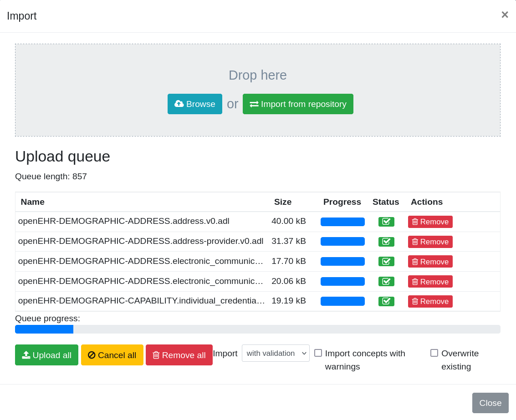
Task: Remove the CAPABILITY.individual_credentials file
Action: click(x=430, y=301)
